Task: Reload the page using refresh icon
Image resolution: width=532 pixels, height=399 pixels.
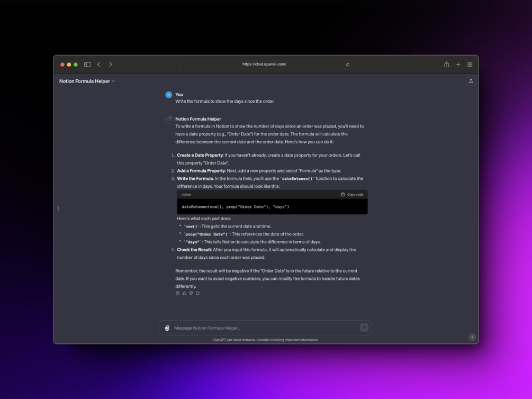Action: click(x=347, y=65)
